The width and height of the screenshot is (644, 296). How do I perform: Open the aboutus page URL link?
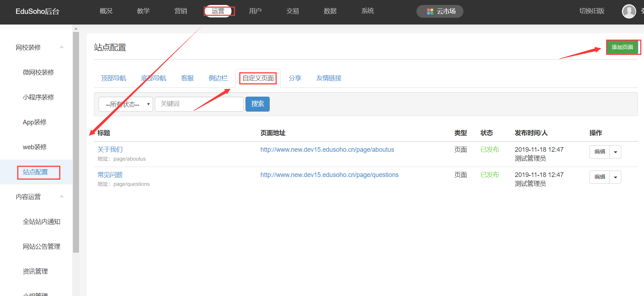[327, 150]
